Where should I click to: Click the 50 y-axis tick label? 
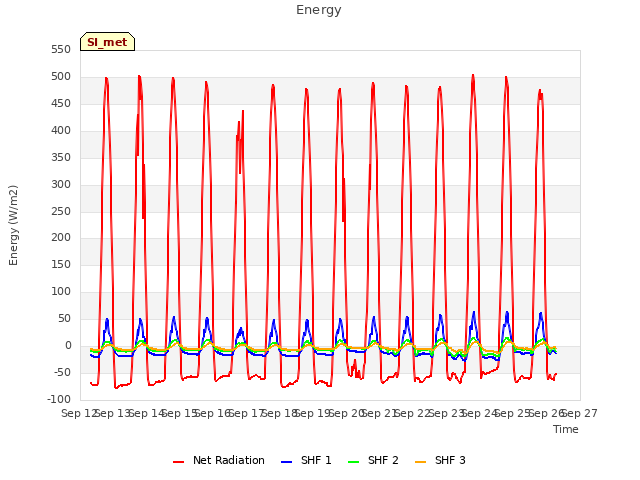pyautogui.click(x=64, y=318)
